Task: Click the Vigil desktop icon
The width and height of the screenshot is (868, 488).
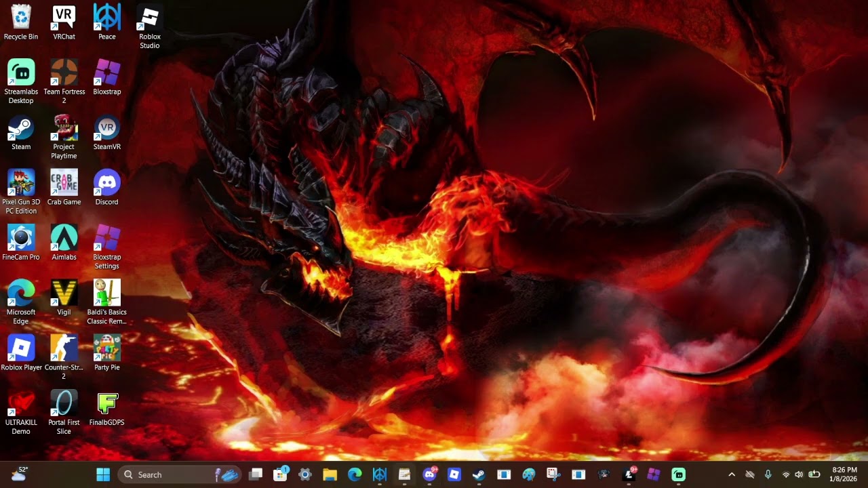Action: (x=64, y=298)
